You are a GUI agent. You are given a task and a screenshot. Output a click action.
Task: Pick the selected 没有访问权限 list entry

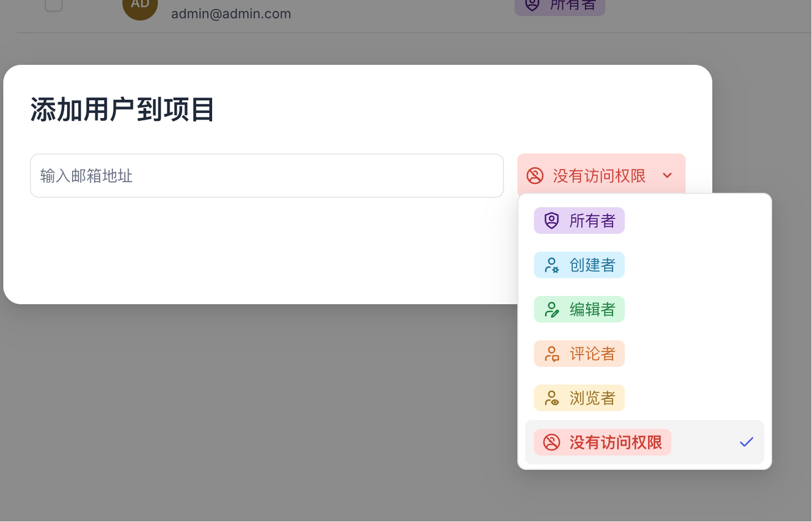coord(645,442)
